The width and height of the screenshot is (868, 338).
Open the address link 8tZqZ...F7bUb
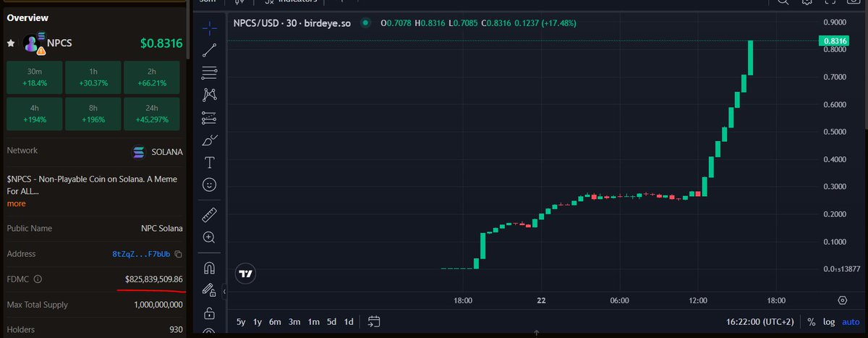(141, 254)
